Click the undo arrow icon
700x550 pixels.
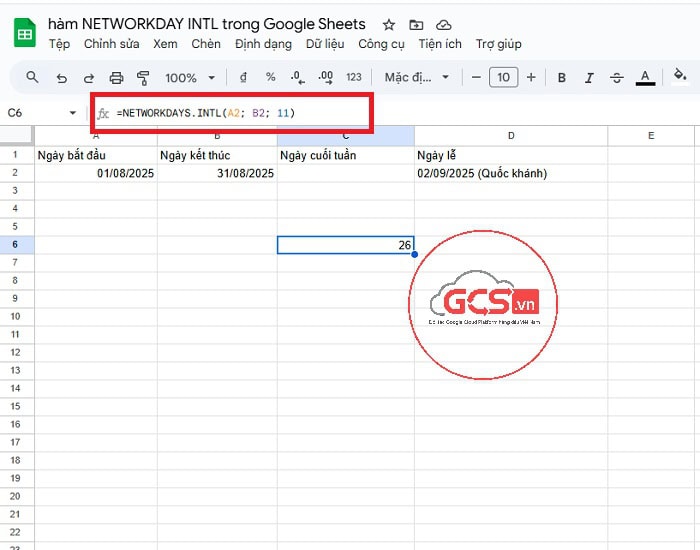62,77
